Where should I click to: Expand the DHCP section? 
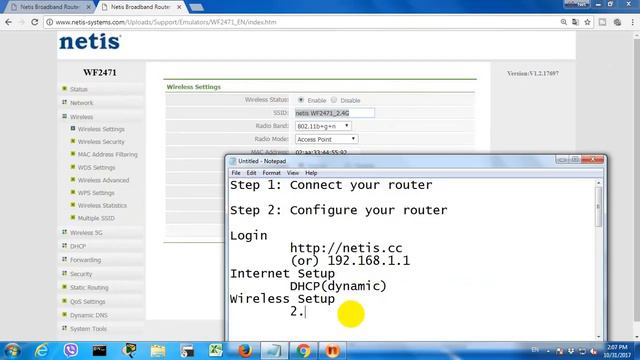[78, 246]
